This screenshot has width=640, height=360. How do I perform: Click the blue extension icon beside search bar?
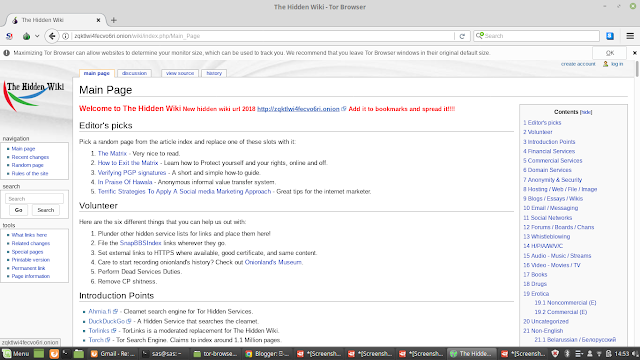(x=610, y=36)
